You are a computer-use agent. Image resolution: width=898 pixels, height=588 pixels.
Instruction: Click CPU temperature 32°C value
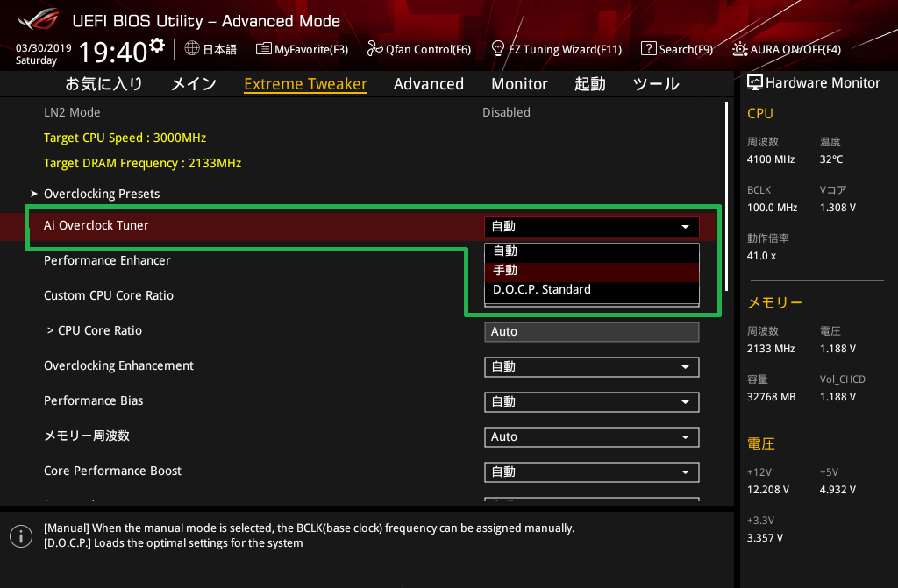pos(831,159)
